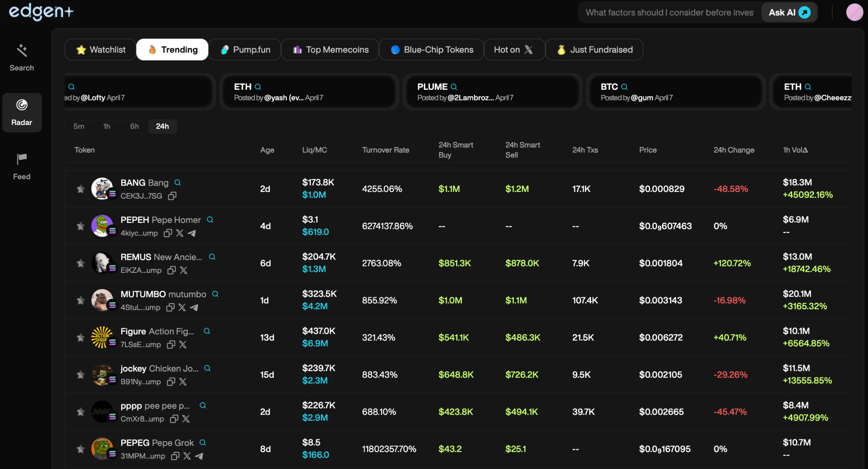Image resolution: width=868 pixels, height=469 pixels.
Task: Click the magnifier icon next to REMUS
Action: [x=212, y=257]
